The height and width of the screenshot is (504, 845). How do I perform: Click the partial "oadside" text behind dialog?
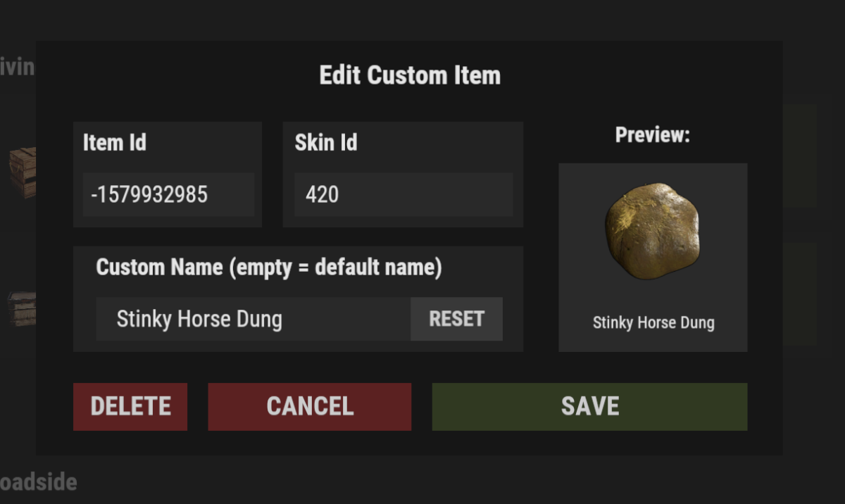[38, 483]
